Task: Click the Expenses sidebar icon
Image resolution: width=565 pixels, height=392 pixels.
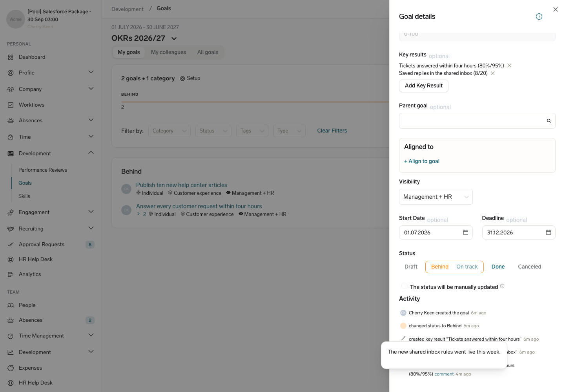Action: tap(11, 368)
